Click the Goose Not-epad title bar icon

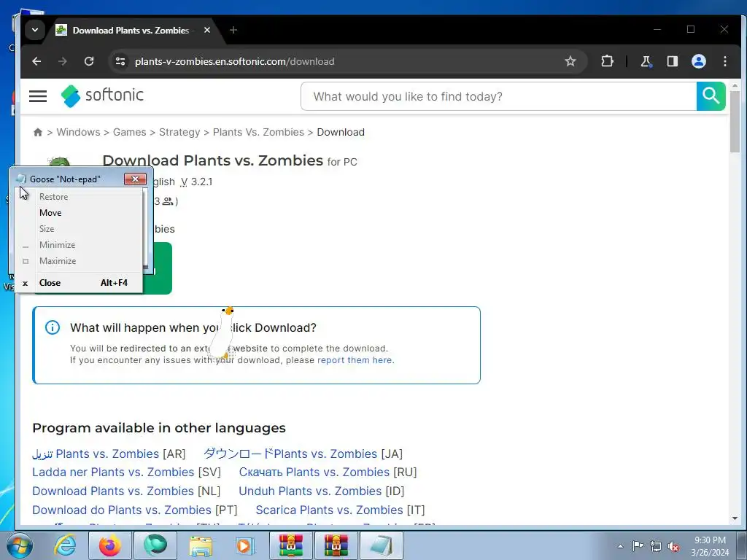[x=21, y=179]
